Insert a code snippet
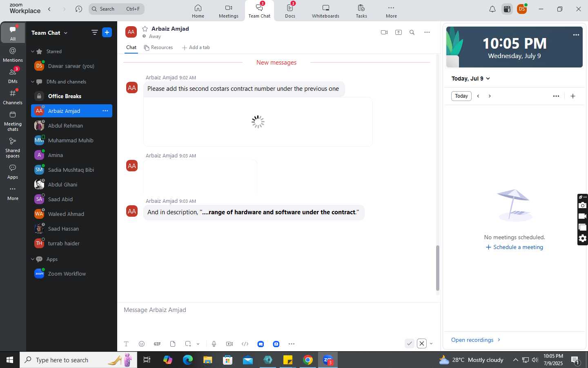 [245, 344]
